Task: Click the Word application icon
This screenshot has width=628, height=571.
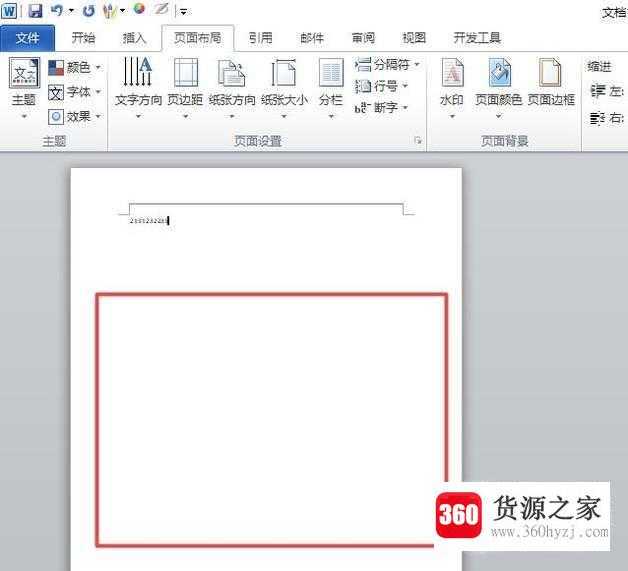Action: [9, 11]
